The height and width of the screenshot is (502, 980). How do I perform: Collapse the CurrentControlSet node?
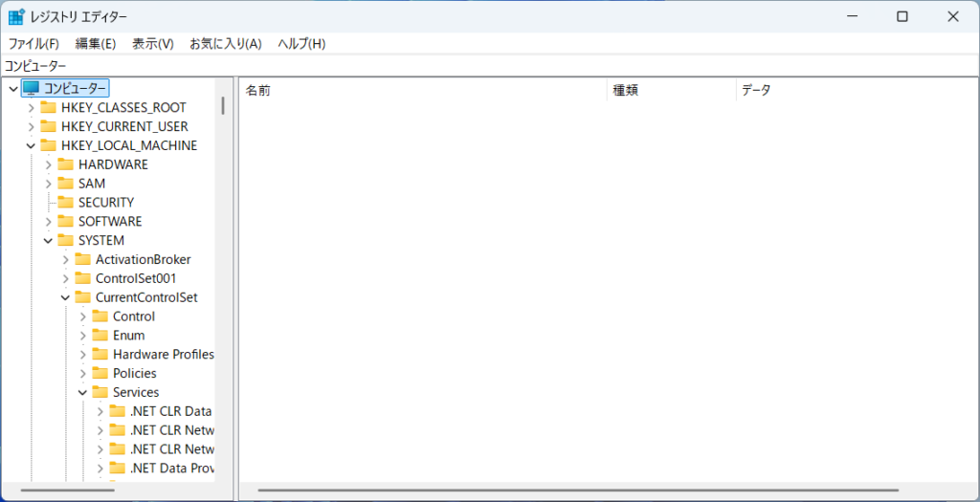click(x=65, y=297)
